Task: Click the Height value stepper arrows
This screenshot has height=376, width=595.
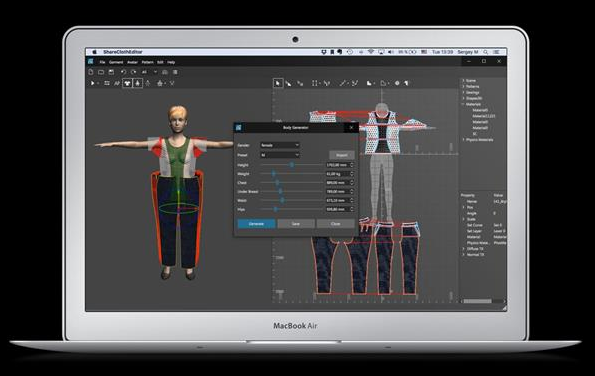Action: (x=352, y=165)
